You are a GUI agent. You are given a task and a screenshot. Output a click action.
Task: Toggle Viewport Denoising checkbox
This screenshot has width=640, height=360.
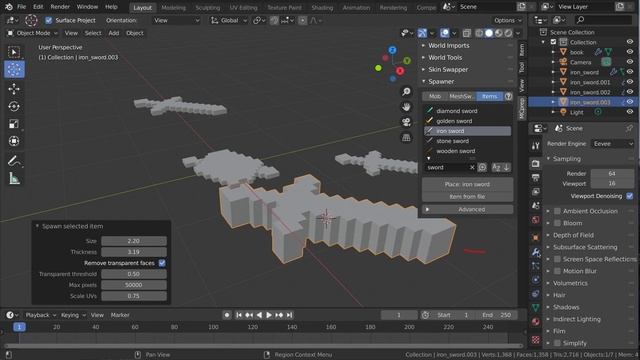pos(629,196)
